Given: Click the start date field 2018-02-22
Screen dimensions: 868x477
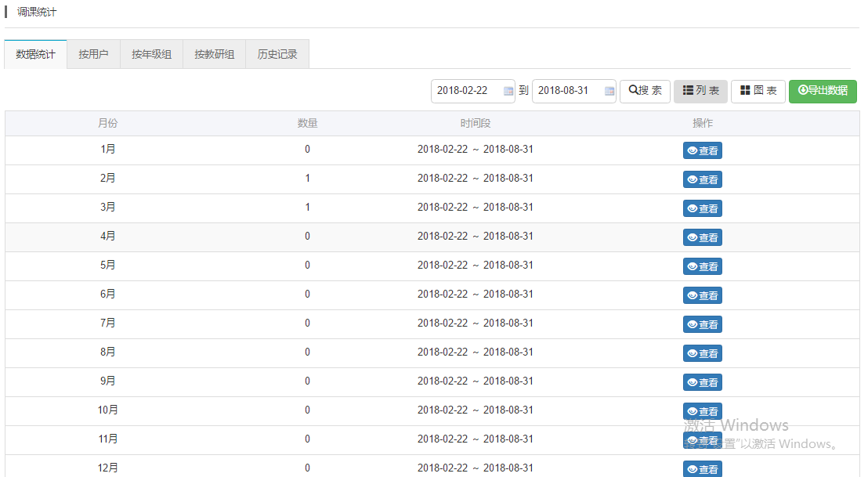Looking at the screenshot, I should [465, 91].
